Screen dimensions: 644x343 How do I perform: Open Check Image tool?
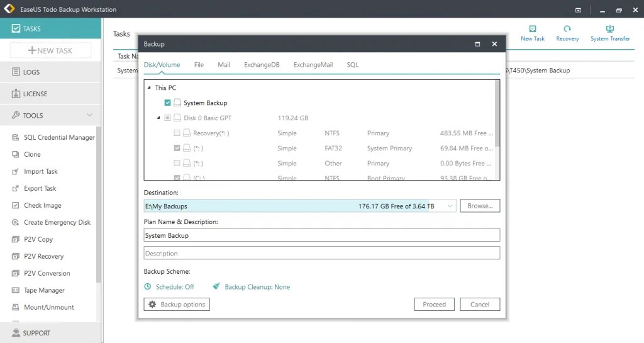[36, 205]
